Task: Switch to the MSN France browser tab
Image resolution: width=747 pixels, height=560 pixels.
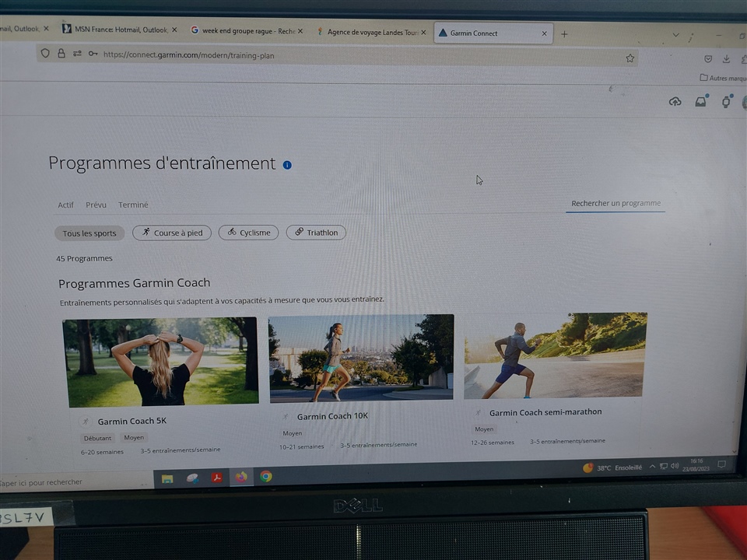Action: pos(121,30)
